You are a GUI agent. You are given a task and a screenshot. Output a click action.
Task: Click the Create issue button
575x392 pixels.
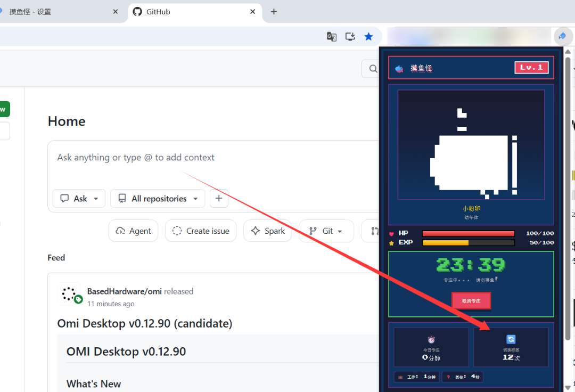(201, 231)
